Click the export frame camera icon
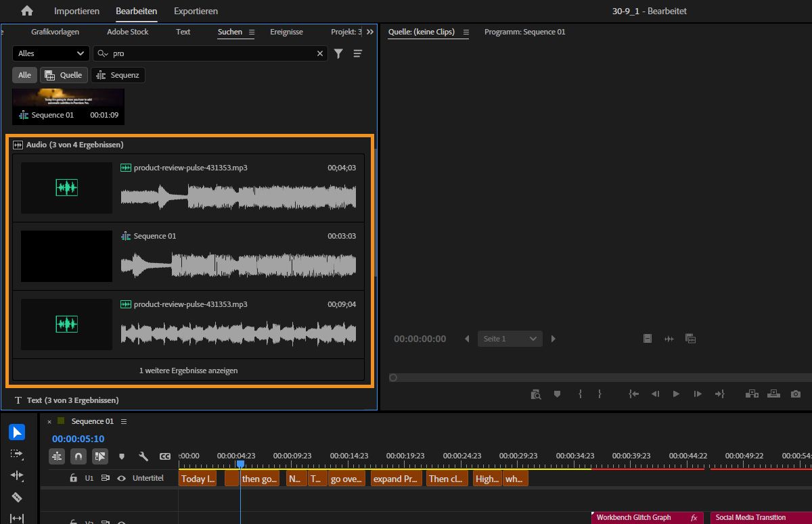Image resolution: width=812 pixels, height=524 pixels. 796,394
